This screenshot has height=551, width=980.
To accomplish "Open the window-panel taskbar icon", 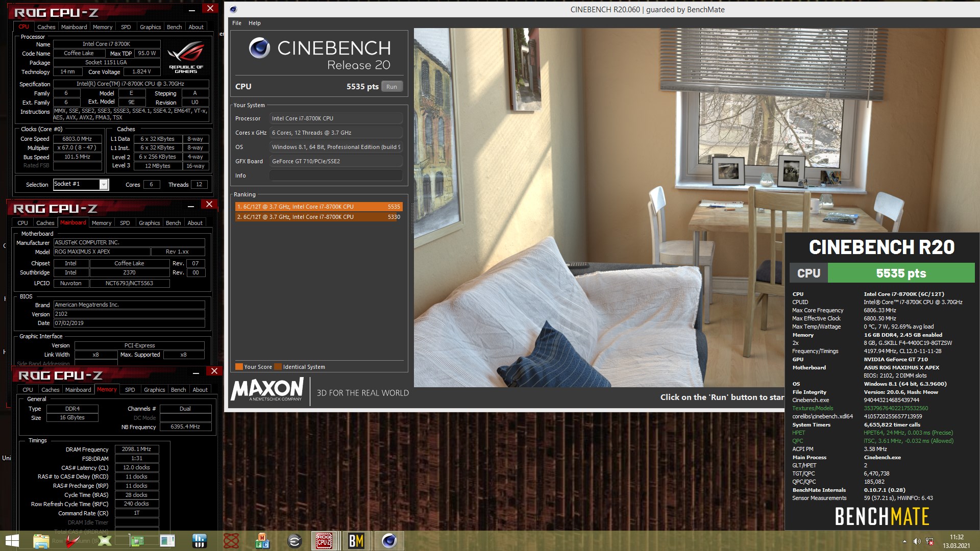I will (x=167, y=540).
